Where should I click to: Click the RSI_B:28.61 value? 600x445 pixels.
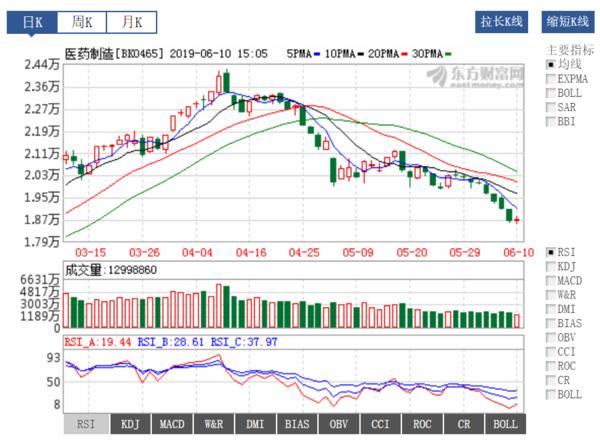click(x=170, y=342)
